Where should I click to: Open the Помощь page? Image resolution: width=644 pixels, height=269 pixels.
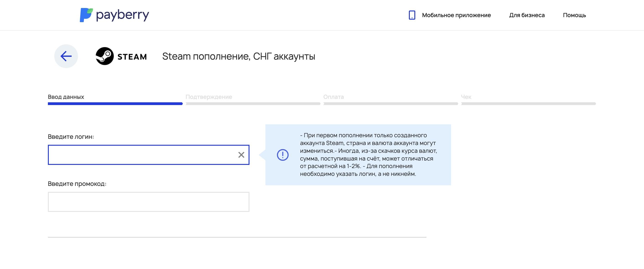coord(574,15)
